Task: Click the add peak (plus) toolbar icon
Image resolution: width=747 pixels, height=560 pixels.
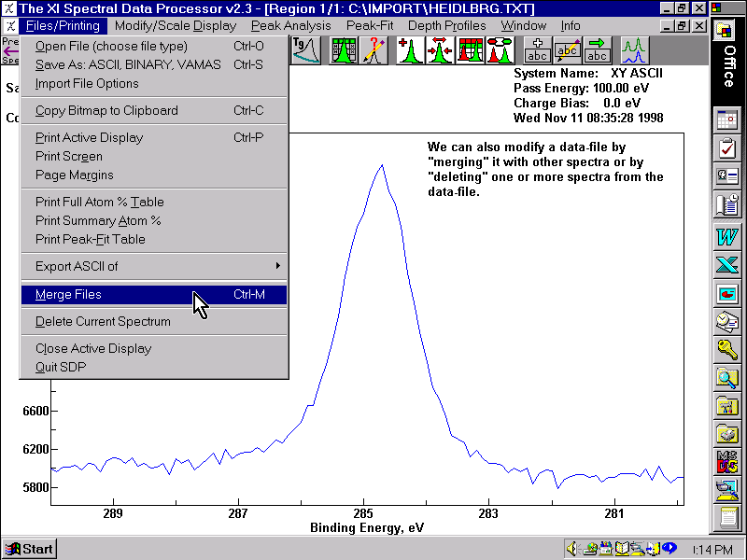Action: click(410, 49)
